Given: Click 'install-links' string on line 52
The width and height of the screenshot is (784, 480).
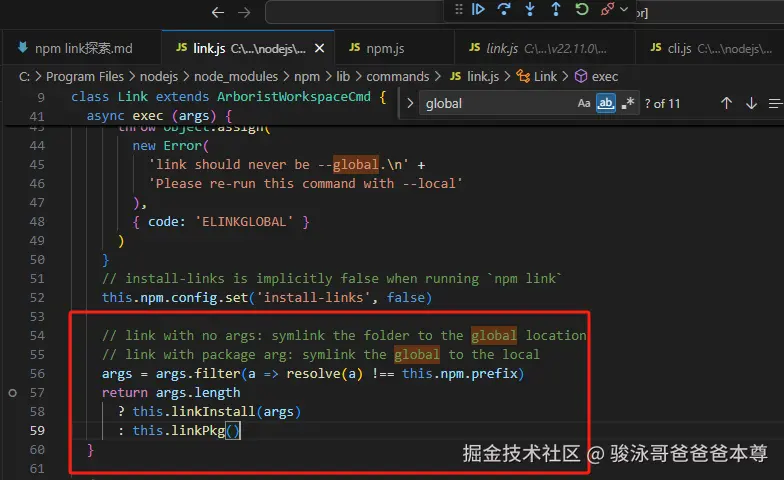Looking at the screenshot, I should pyautogui.click(x=314, y=298).
